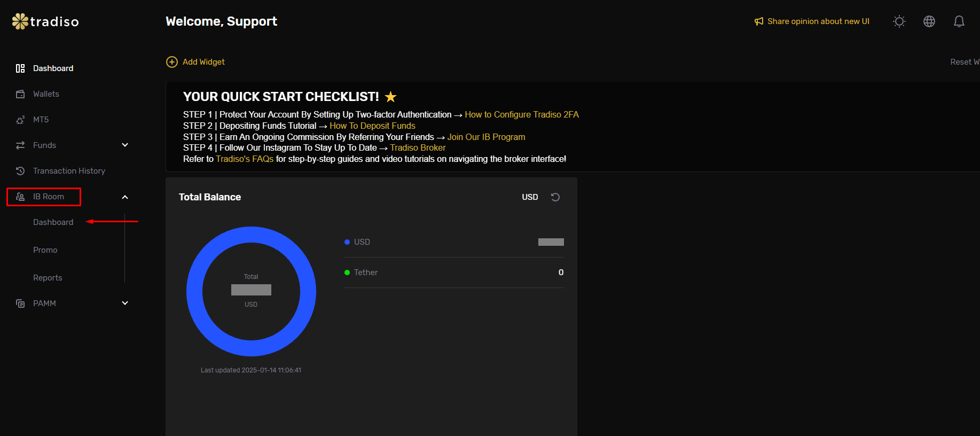Open the Promo submenu item

(x=45, y=250)
